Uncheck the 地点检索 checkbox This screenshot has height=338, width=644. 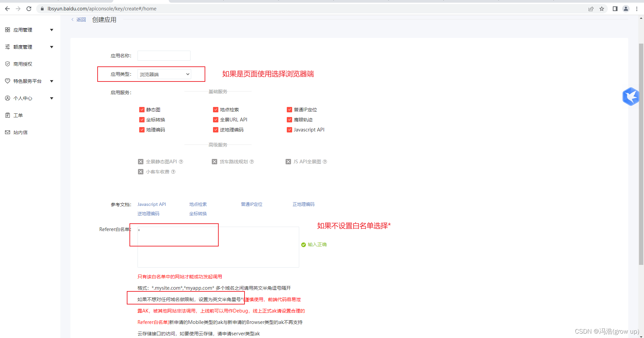(x=216, y=110)
